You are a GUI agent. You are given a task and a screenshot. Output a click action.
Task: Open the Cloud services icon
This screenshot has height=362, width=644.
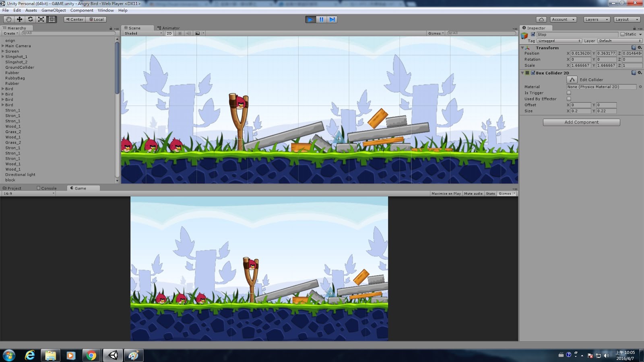(x=541, y=19)
